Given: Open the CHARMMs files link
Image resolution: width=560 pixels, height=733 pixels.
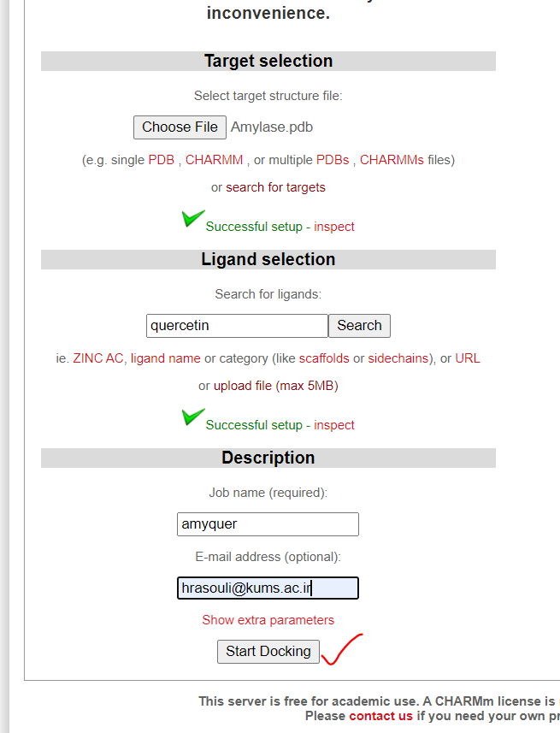Looking at the screenshot, I should tap(392, 160).
